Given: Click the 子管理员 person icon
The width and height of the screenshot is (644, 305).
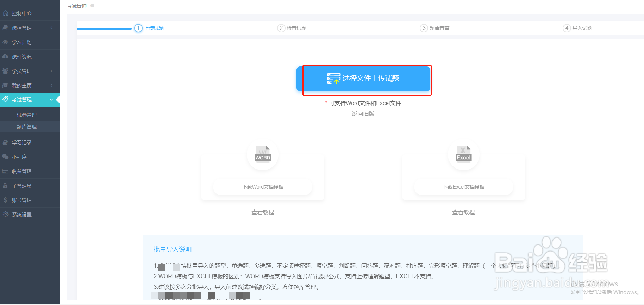Looking at the screenshot, I should (x=6, y=186).
